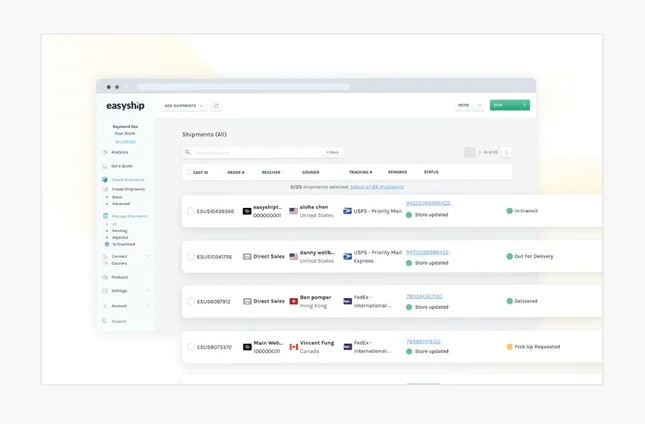Screen dimensions: 645x424
Task: Click US flag beside aloha chen
Action: click(293, 211)
